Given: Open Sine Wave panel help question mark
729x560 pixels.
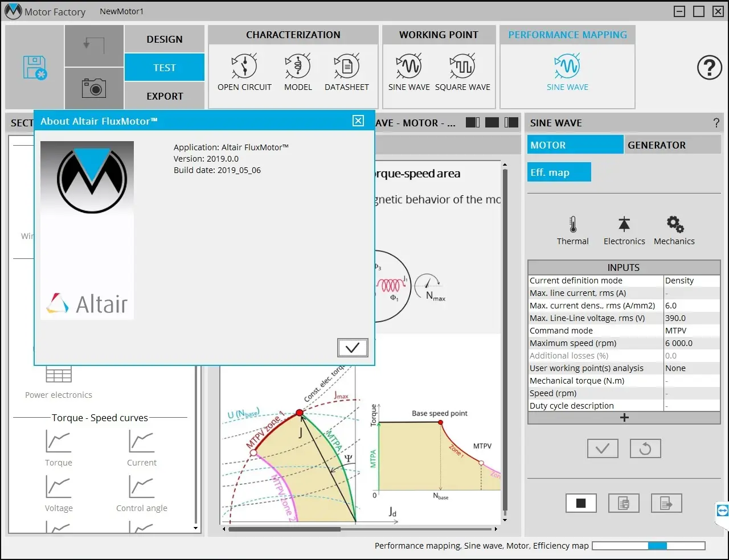Looking at the screenshot, I should [x=716, y=123].
